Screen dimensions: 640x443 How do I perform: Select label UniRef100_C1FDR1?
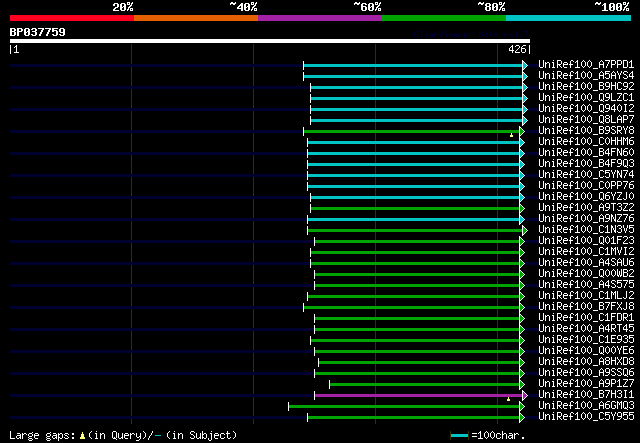(x=586, y=318)
